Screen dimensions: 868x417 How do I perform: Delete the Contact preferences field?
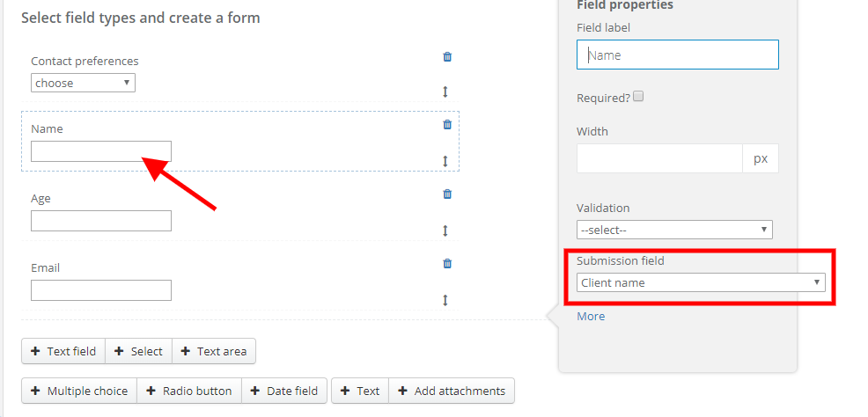pyautogui.click(x=447, y=56)
